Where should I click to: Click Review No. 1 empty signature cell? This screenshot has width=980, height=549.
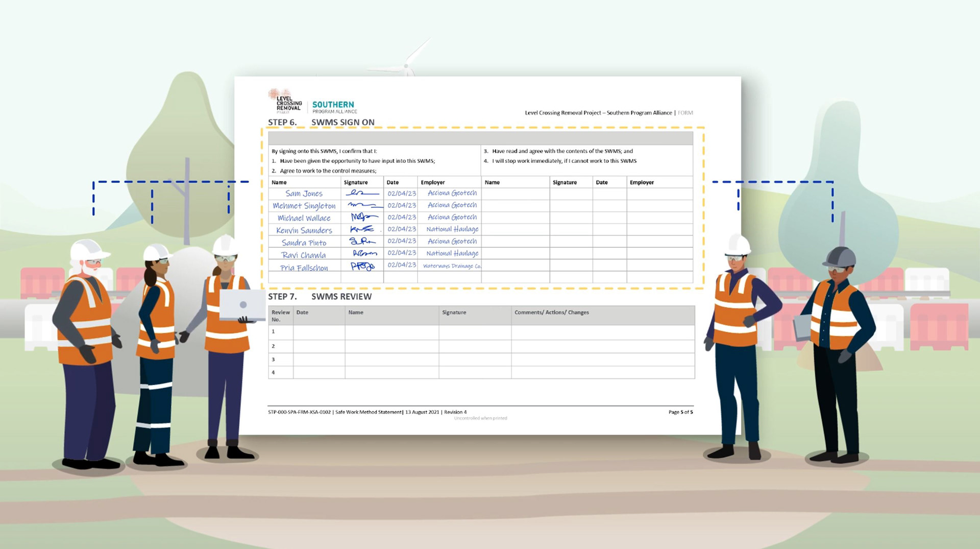coord(475,331)
